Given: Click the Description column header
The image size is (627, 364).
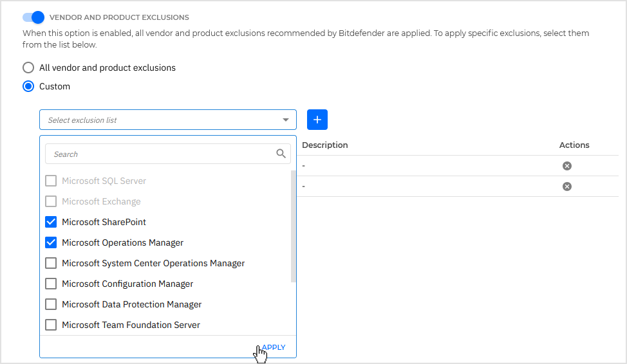Looking at the screenshot, I should pyautogui.click(x=324, y=145).
